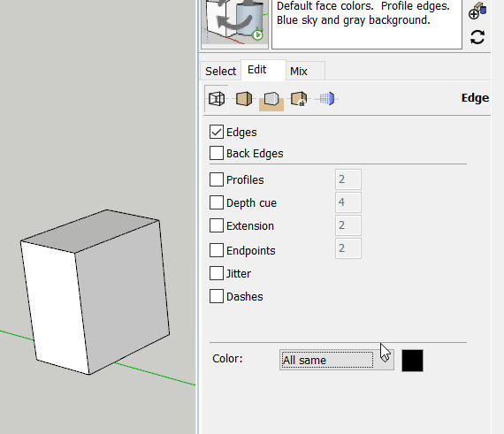The height and width of the screenshot is (434, 504).
Task: Open Watermark settings cube icon
Action: coord(299,99)
